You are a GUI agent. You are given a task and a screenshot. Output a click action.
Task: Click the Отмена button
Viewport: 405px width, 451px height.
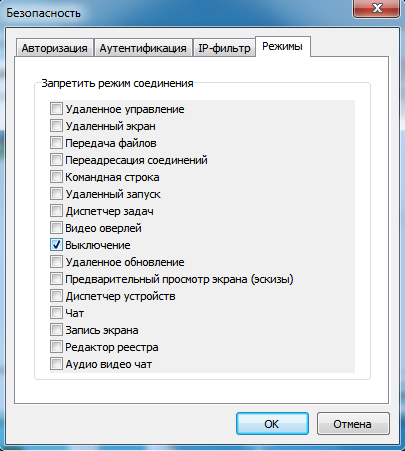[353, 424]
